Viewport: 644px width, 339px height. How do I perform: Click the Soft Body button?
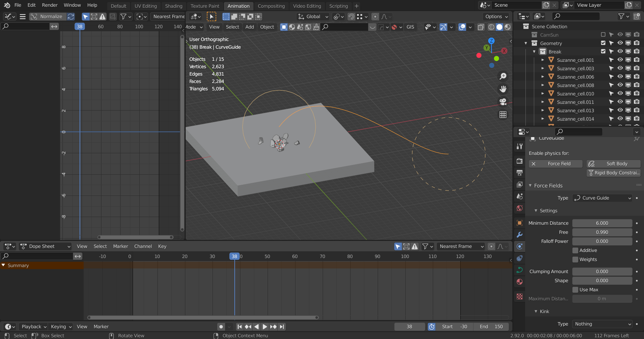(613, 164)
